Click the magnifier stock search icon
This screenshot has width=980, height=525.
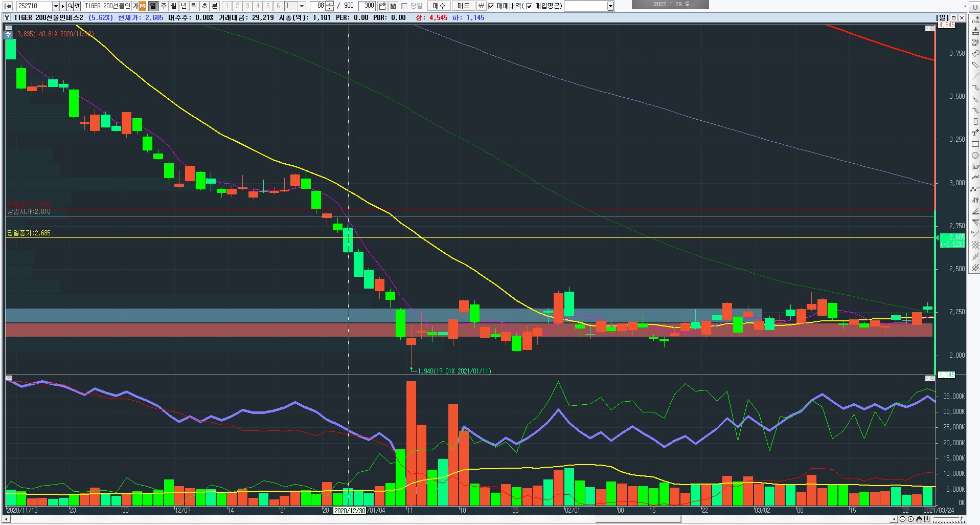pyautogui.click(x=70, y=6)
